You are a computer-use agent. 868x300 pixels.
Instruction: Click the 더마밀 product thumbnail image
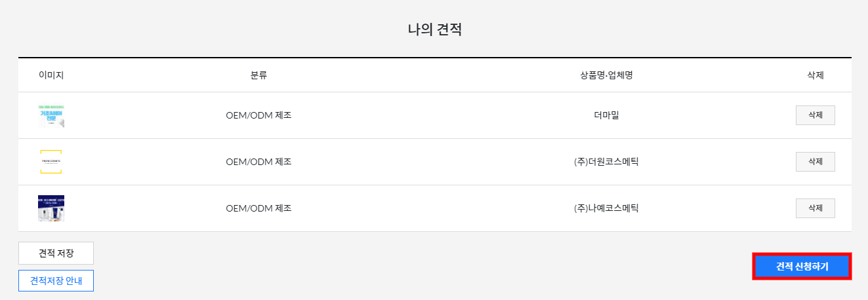pos(51,115)
